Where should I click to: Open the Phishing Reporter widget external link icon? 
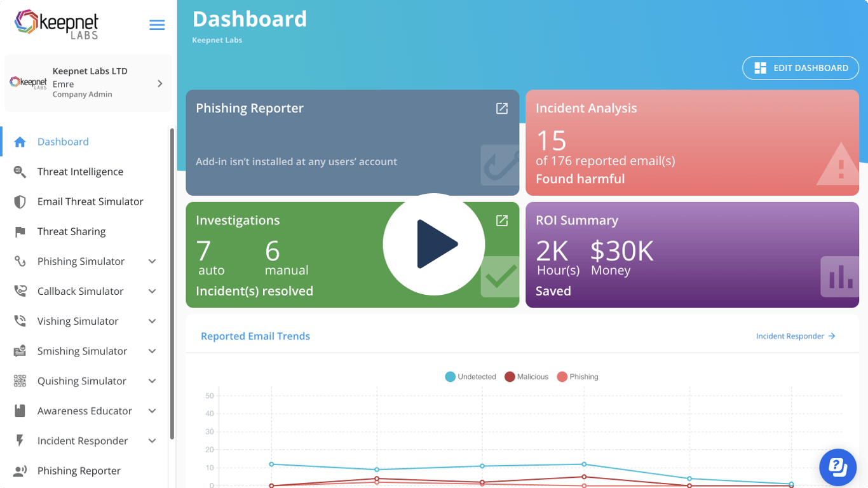click(501, 108)
